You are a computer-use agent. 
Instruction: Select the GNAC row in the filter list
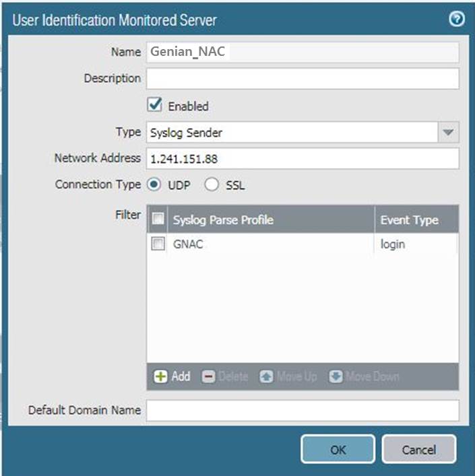coord(270,244)
